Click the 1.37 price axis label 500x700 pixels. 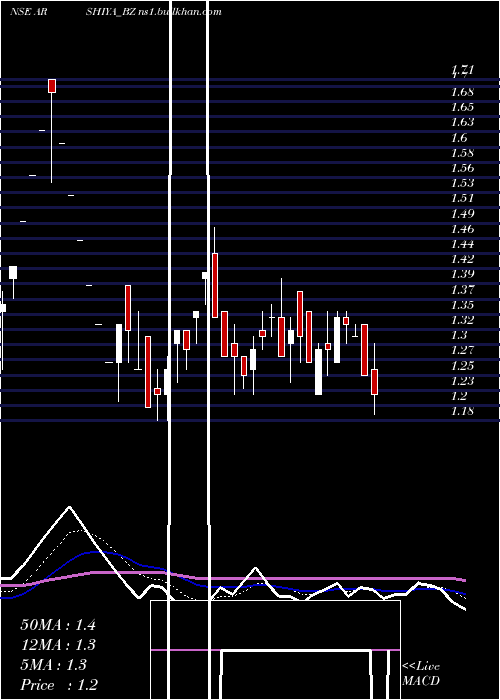point(462,290)
